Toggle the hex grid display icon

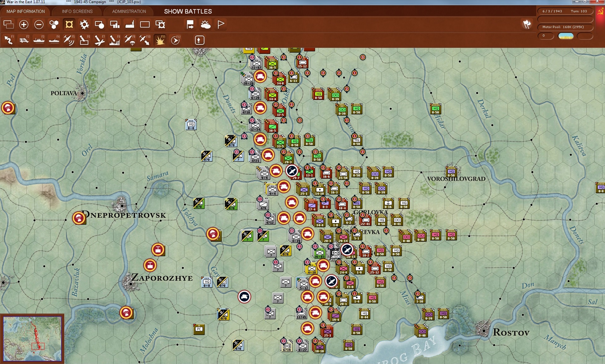tap(54, 25)
